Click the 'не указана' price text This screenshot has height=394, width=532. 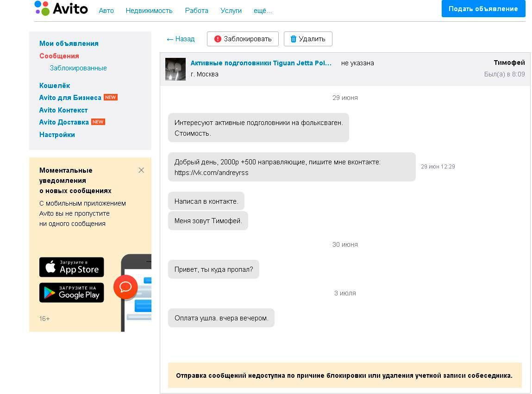pyautogui.click(x=357, y=63)
